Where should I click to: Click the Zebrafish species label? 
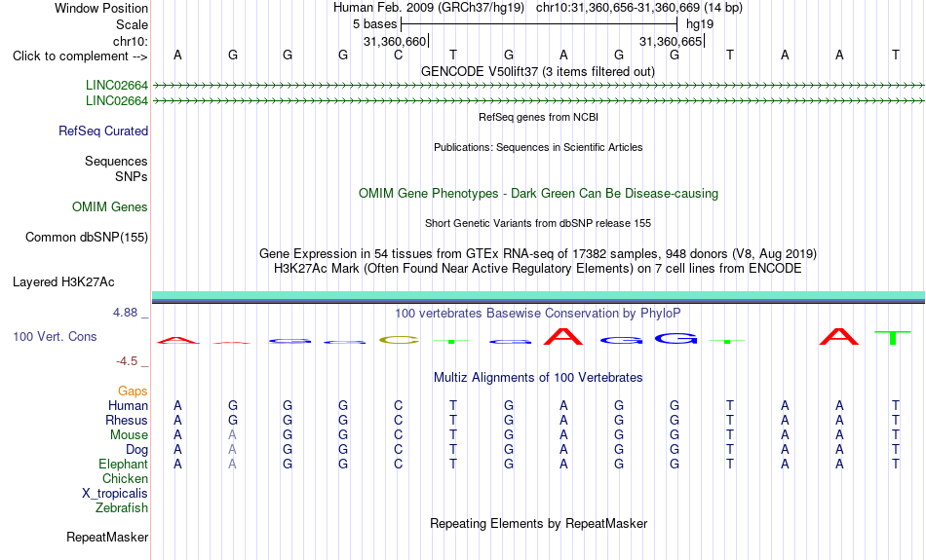pos(122,508)
